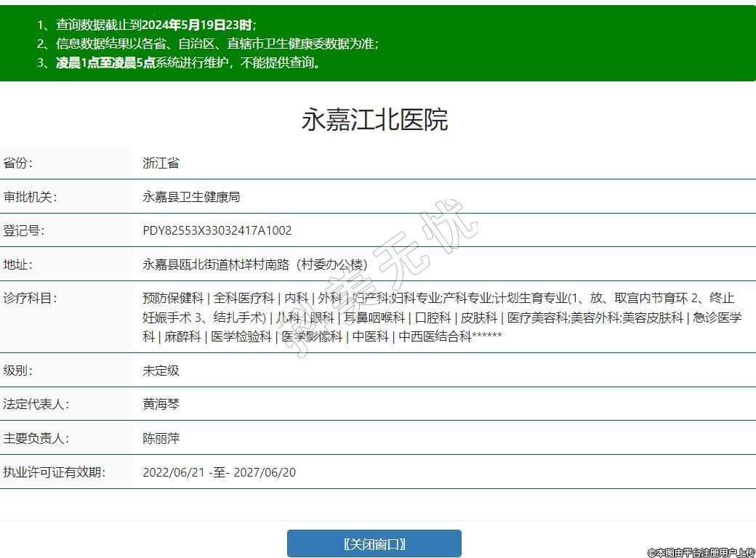The image size is (756, 558).
Task: Select the approving authority 永嘉县卫生健康局
Action: pyautogui.click(x=191, y=197)
